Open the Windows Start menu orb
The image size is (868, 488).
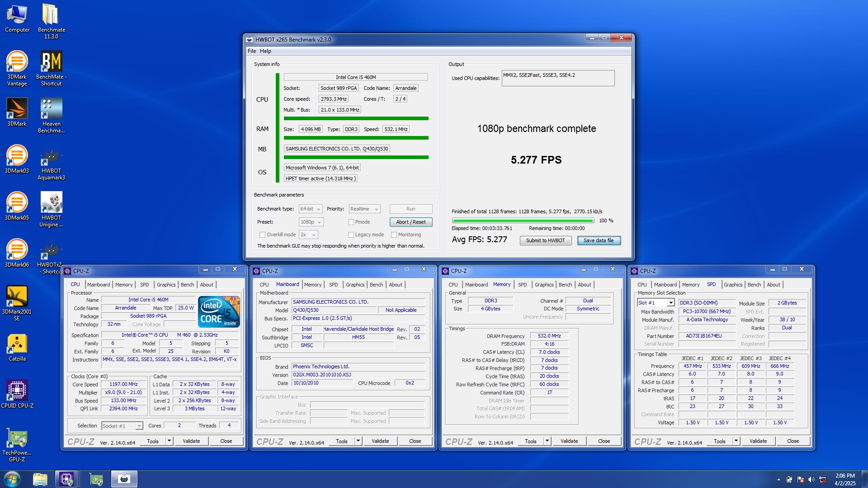click(12, 479)
